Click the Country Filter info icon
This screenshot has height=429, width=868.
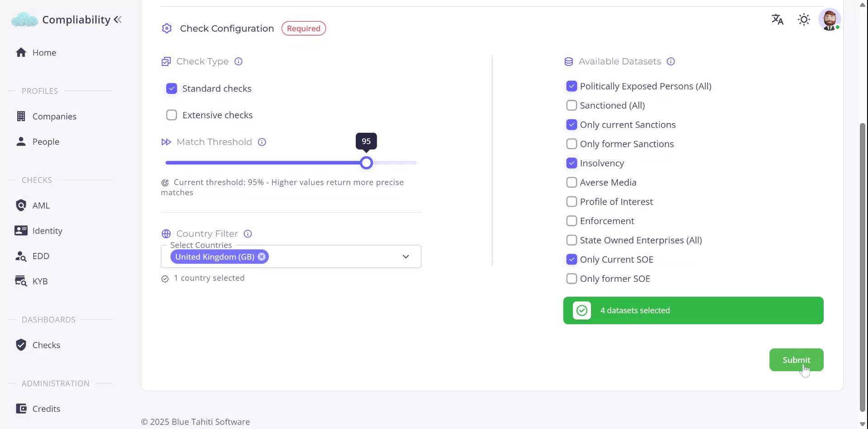pos(248,234)
